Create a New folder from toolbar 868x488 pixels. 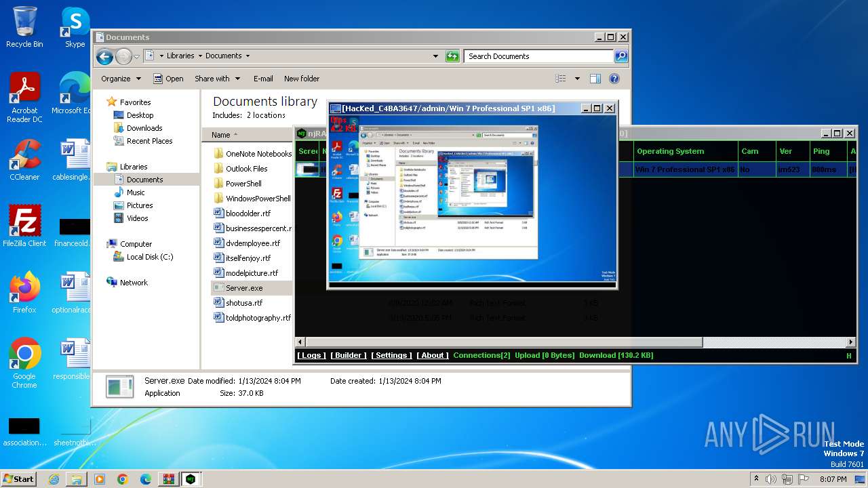coord(302,79)
